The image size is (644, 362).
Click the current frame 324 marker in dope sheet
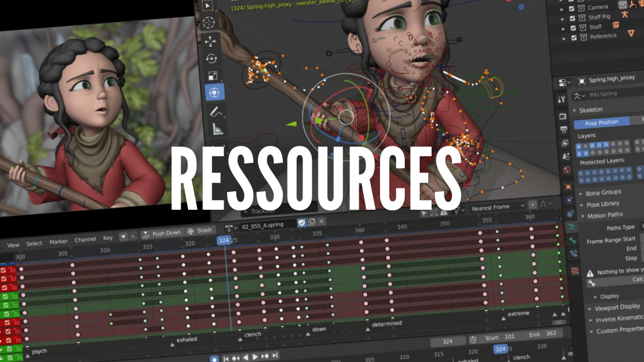(x=224, y=240)
